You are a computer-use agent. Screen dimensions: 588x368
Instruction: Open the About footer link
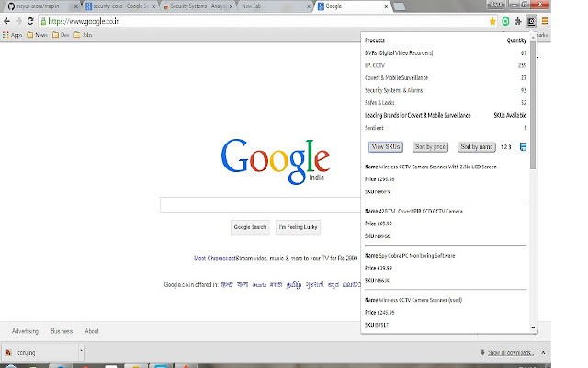point(92,331)
